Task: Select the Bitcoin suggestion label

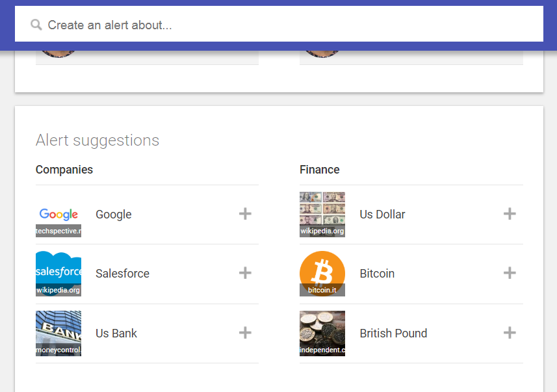Action: (377, 274)
